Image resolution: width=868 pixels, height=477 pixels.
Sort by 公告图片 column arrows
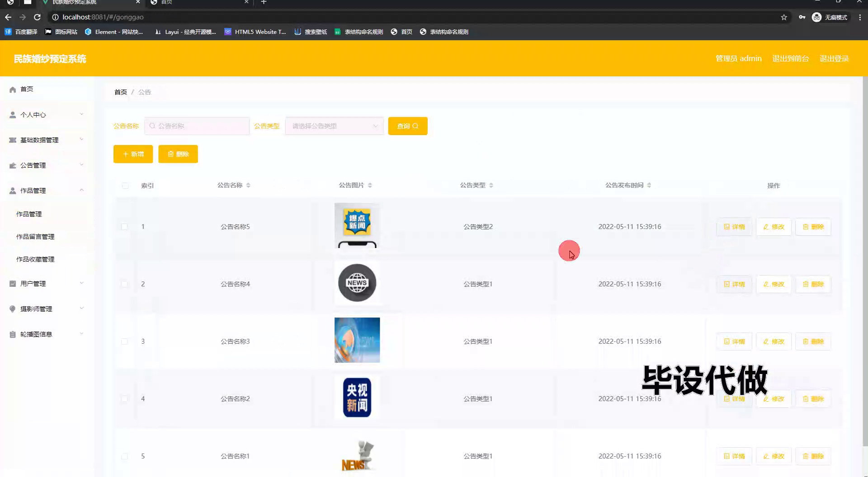pos(370,185)
